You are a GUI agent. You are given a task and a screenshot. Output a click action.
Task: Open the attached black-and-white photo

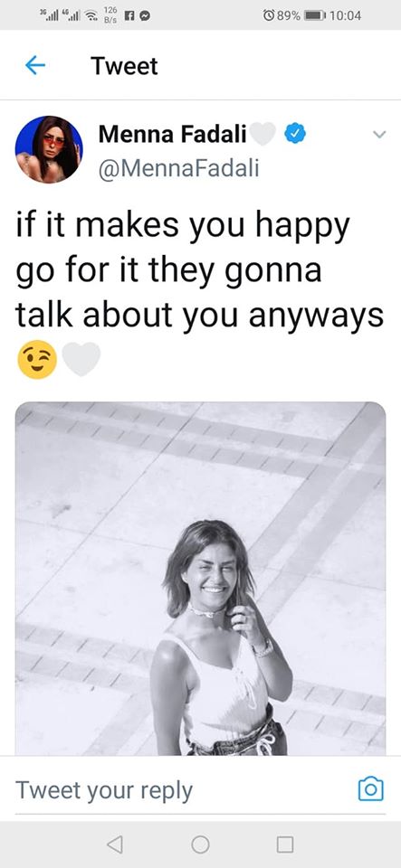tap(201, 579)
